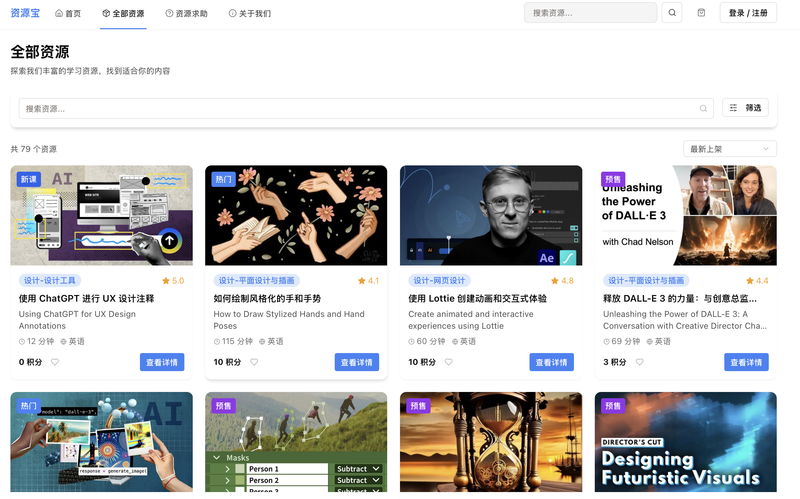Go to 资源求助 navigation tab

click(x=186, y=14)
